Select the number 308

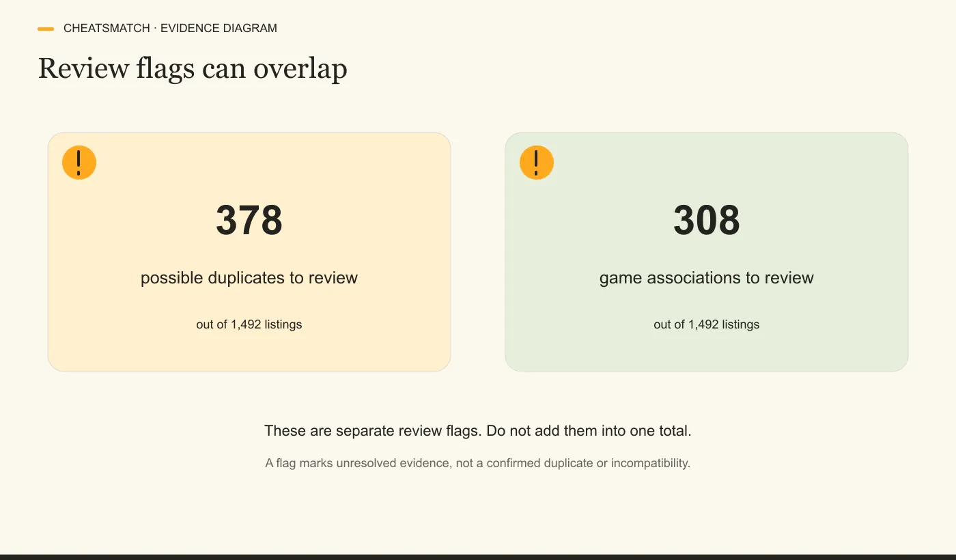click(x=707, y=220)
